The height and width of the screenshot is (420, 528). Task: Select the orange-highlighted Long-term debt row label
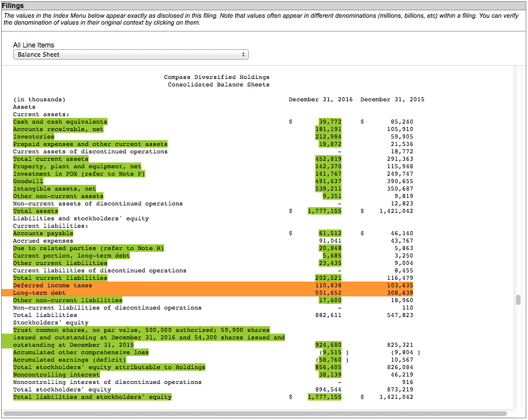tap(39, 293)
